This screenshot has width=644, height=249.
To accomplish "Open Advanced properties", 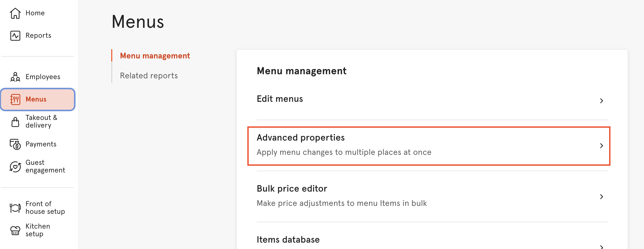I will (x=301, y=137).
